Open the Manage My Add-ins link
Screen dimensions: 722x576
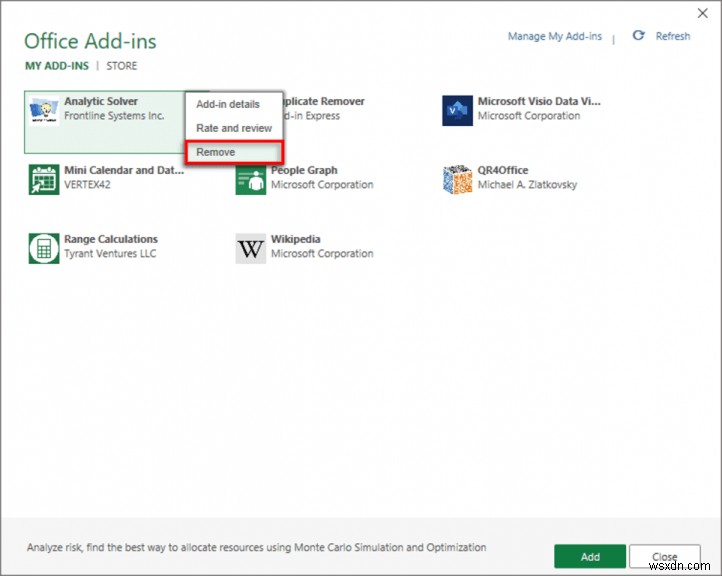coord(555,37)
